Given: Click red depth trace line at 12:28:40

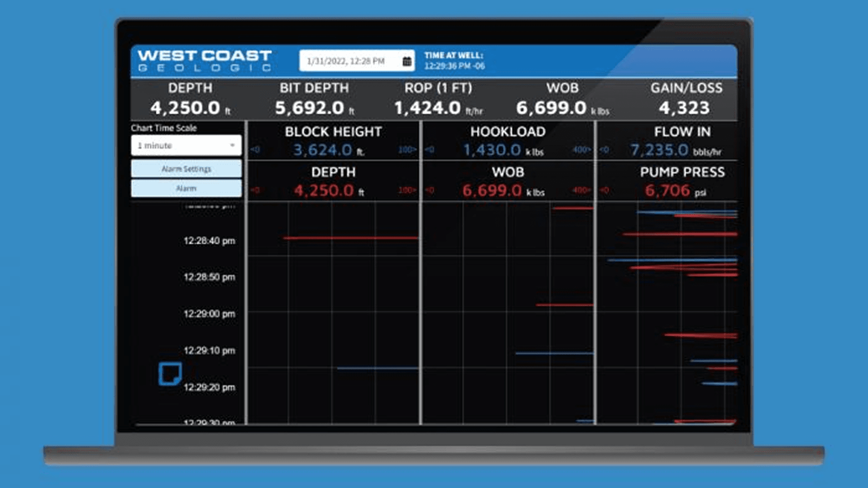Looking at the screenshot, I should (x=350, y=238).
